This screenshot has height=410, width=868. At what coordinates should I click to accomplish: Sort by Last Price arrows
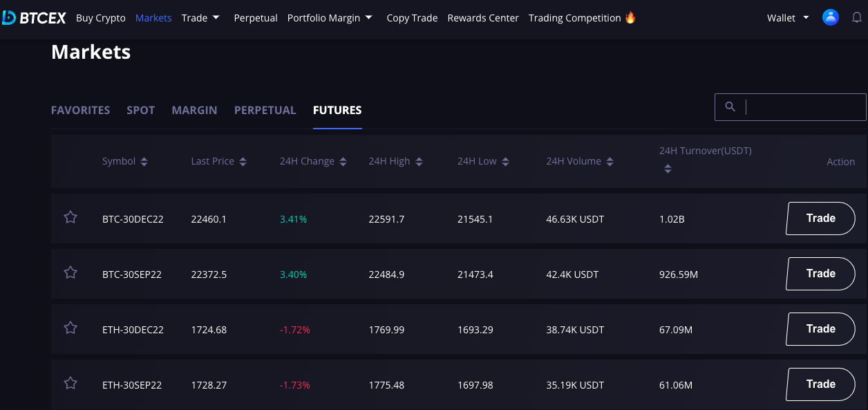243,162
